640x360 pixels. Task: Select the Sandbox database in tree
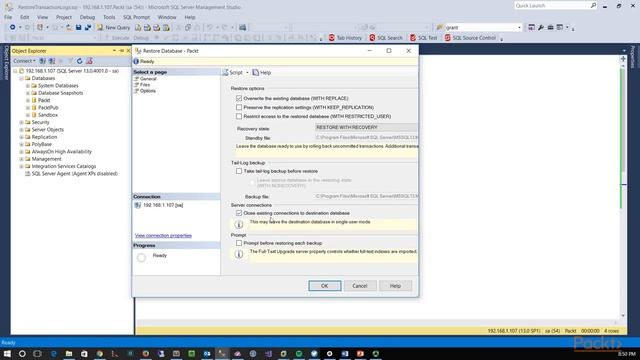click(48, 115)
